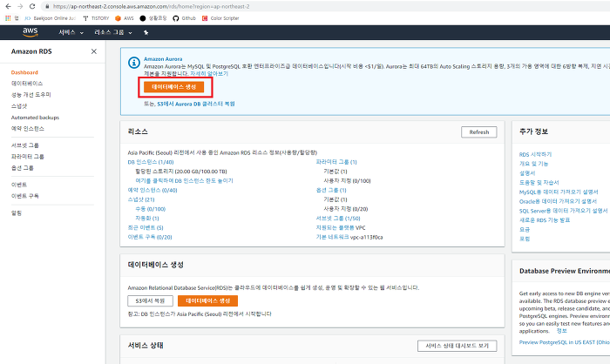This screenshot has height=364, width=610.
Task: Open 이벤트 in the sidebar
Action: point(19,185)
